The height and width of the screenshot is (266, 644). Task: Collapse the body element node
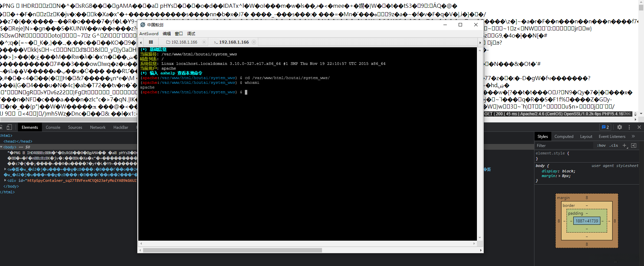coord(2,147)
